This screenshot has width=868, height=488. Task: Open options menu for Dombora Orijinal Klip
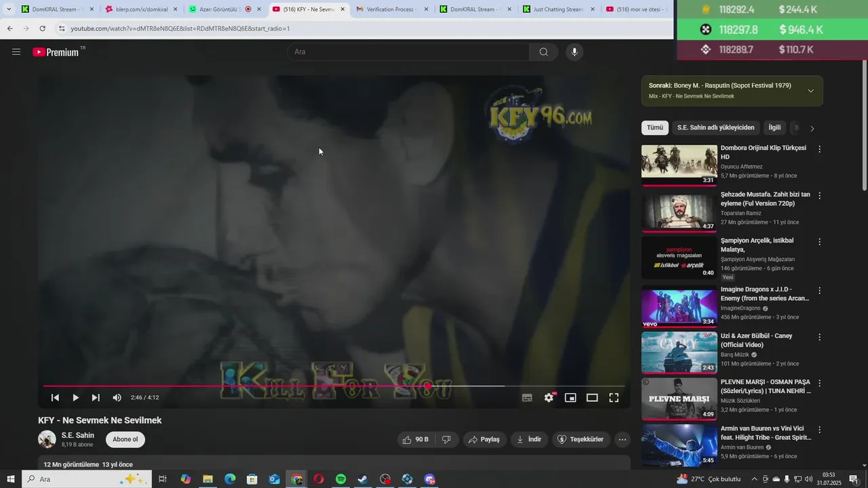[819, 149]
